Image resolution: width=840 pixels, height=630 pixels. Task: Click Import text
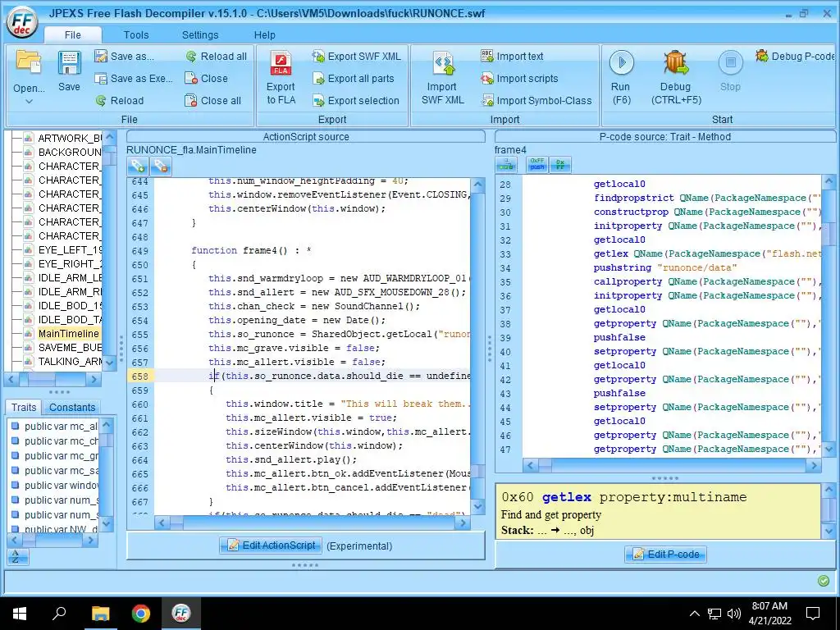tap(512, 57)
